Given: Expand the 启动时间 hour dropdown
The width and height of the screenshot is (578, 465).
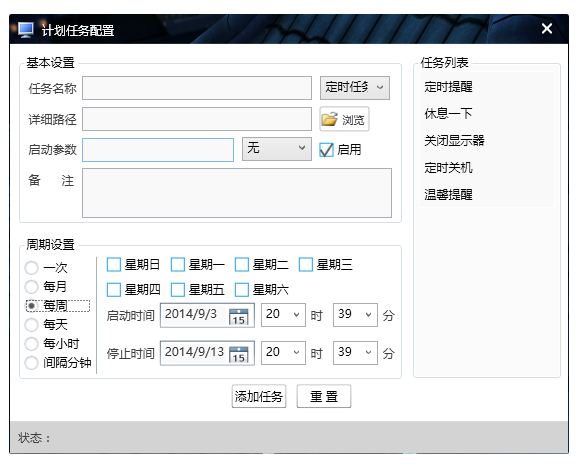Looking at the screenshot, I should (283, 315).
